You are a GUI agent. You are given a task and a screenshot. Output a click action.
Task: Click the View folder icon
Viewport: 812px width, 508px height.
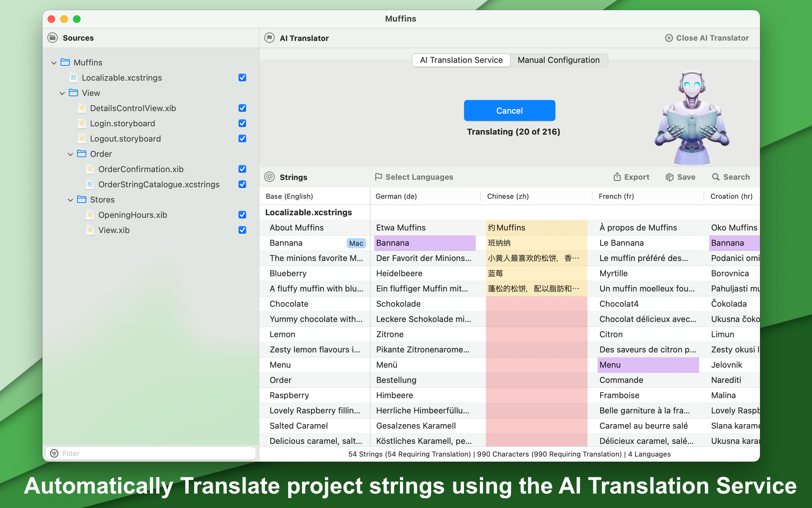pos(74,93)
